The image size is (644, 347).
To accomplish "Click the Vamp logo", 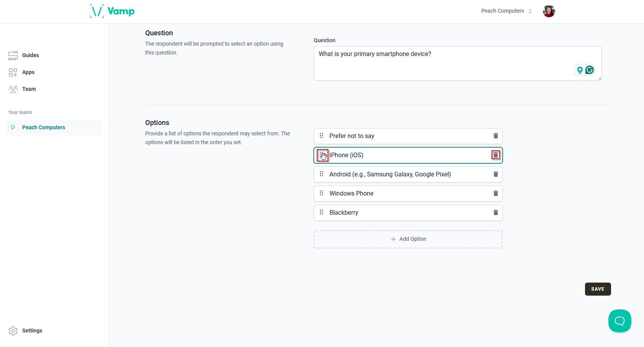I will point(112,11).
